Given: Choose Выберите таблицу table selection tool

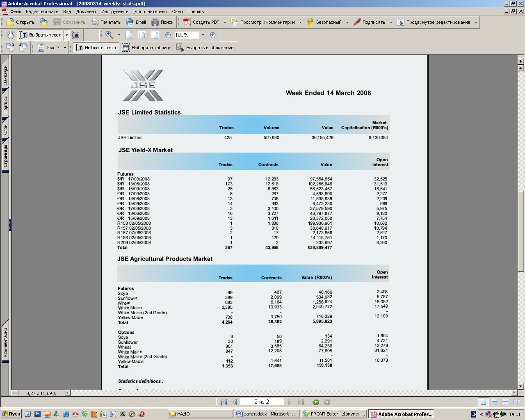Looking at the screenshot, I should [146, 48].
